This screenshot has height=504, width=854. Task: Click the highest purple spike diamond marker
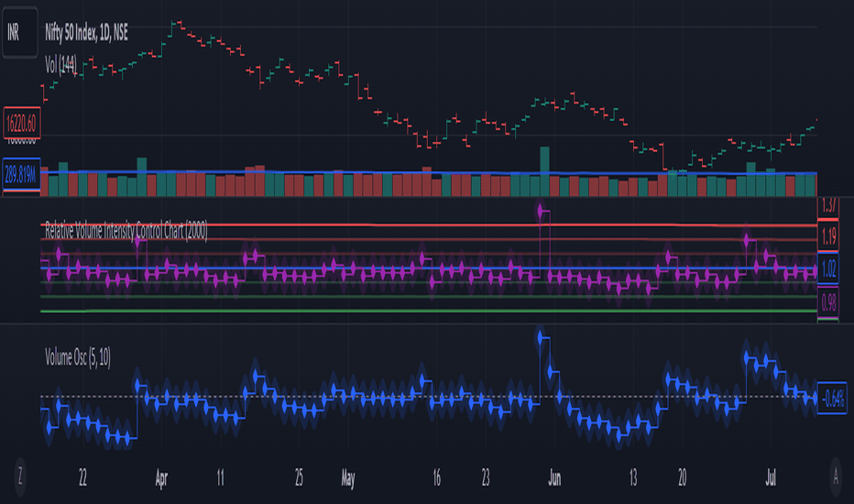coord(541,211)
